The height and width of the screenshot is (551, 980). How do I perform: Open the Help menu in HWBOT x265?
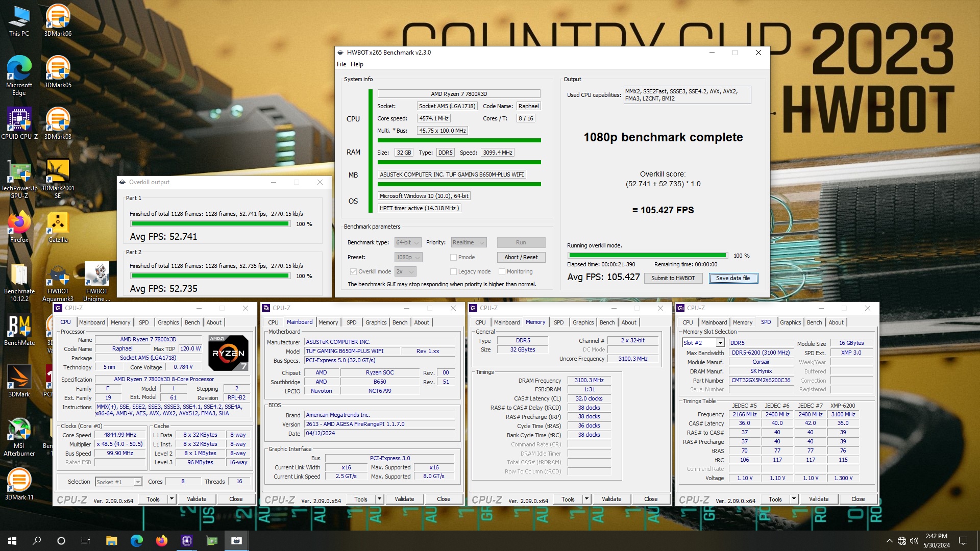coord(357,64)
